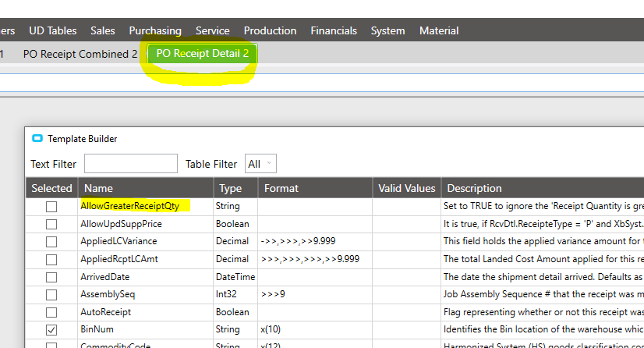Open the UD Tables menu
The width and height of the screenshot is (644, 348).
52,30
